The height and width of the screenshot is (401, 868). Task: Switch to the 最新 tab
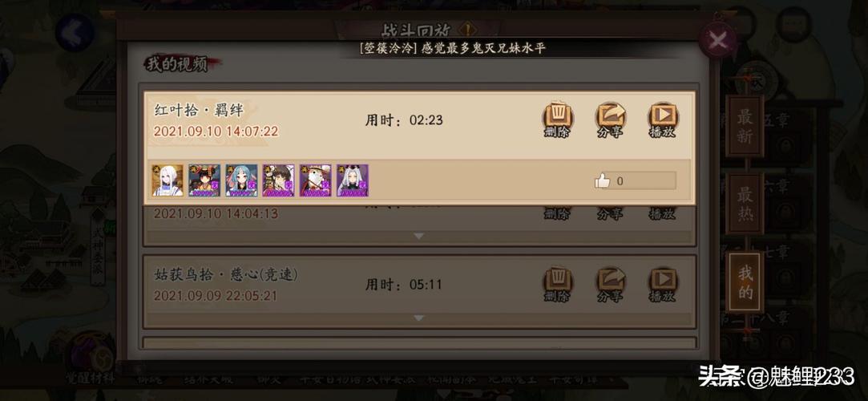point(745,126)
